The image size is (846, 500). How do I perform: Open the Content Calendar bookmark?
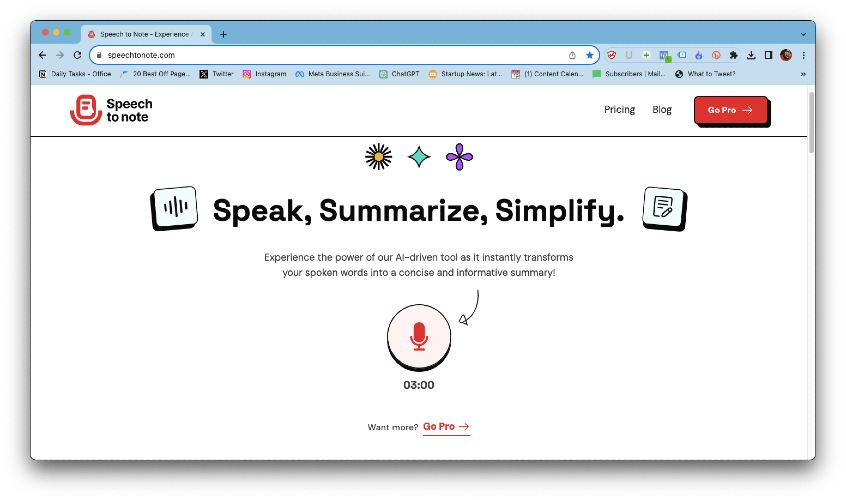click(548, 74)
